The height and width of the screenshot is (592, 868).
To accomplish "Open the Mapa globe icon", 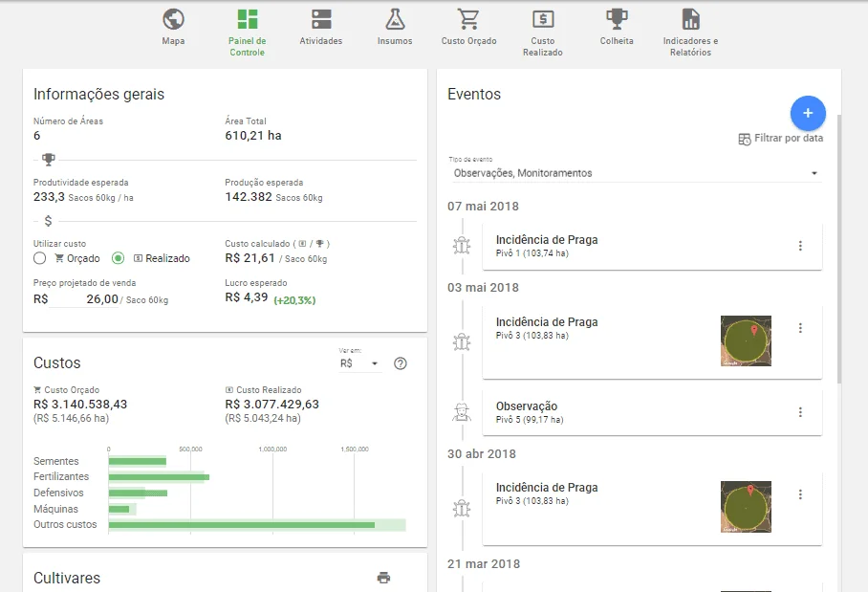I will [x=173, y=17].
